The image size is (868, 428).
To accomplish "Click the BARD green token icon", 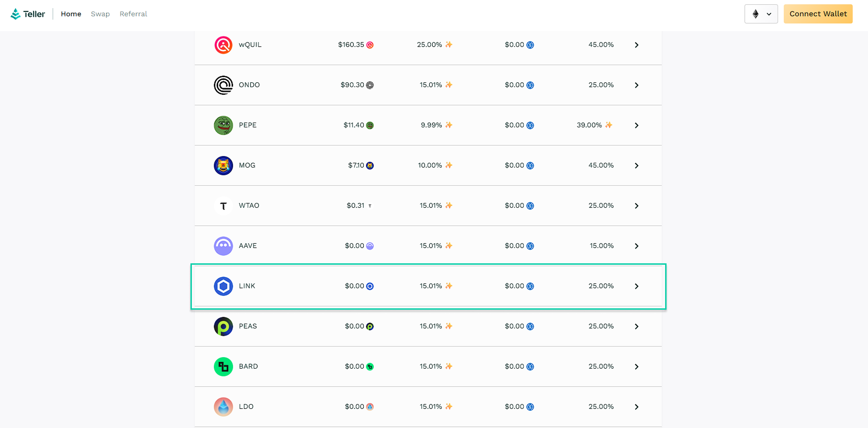I will [x=223, y=367].
